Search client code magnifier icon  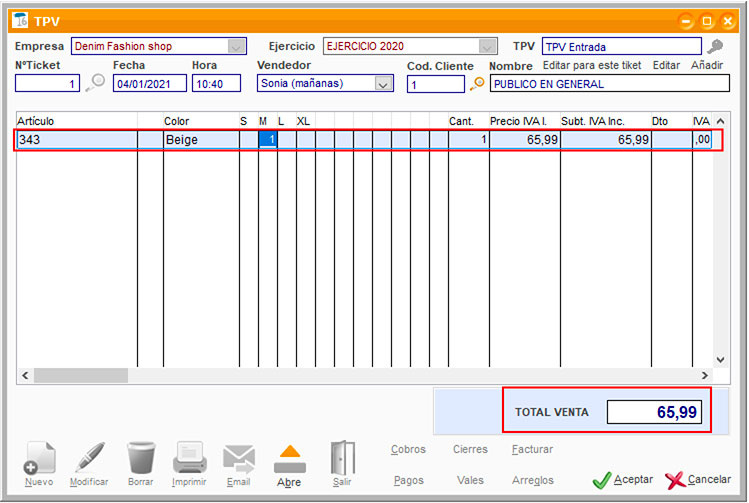pos(477,84)
